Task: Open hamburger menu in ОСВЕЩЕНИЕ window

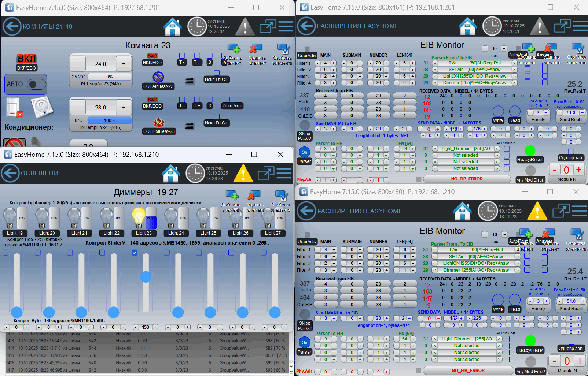Action: (x=284, y=173)
